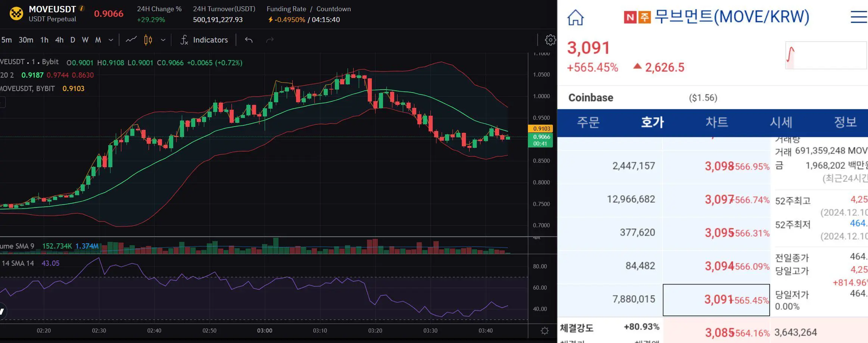Open the 호가 orderbook tab
This screenshot has width=868, height=343.
pos(652,122)
